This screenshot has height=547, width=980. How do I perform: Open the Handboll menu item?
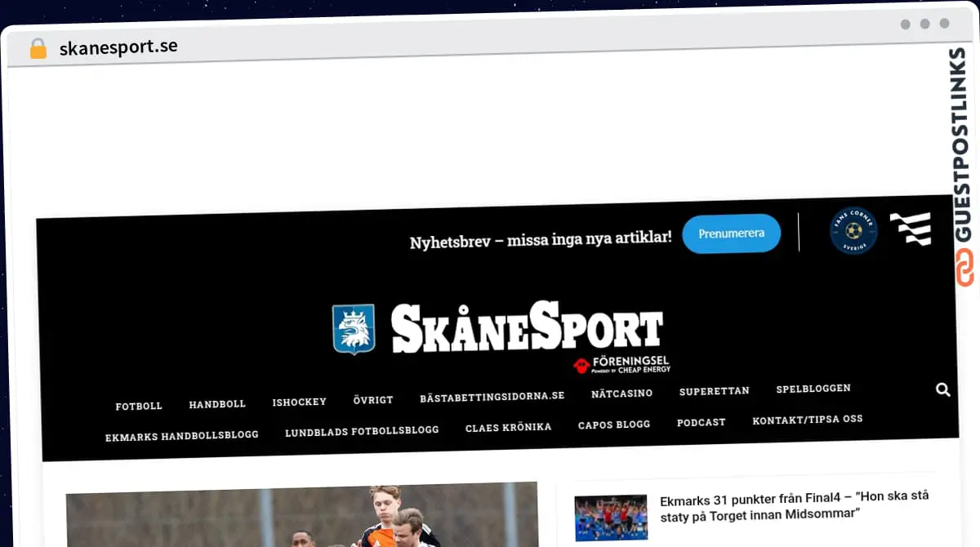pos(217,404)
